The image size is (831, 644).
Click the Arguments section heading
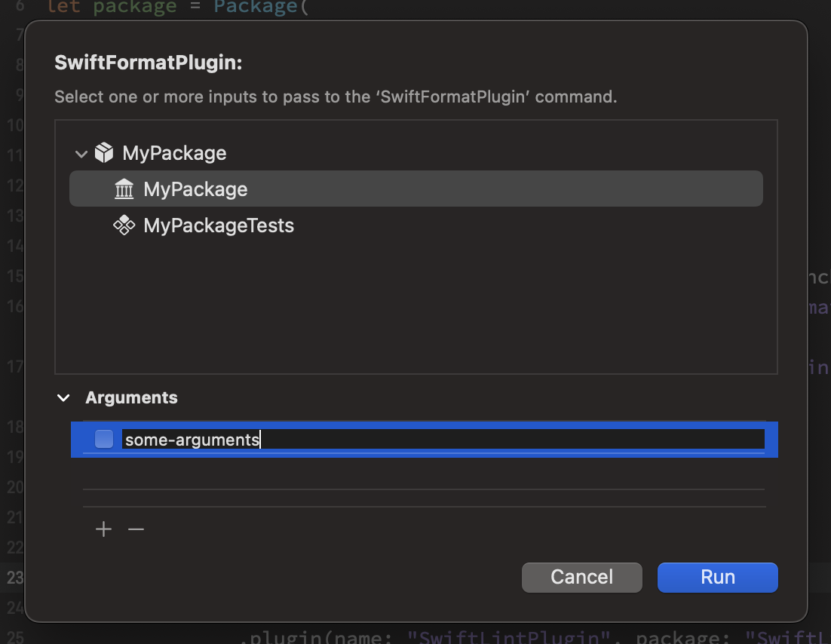coord(131,397)
